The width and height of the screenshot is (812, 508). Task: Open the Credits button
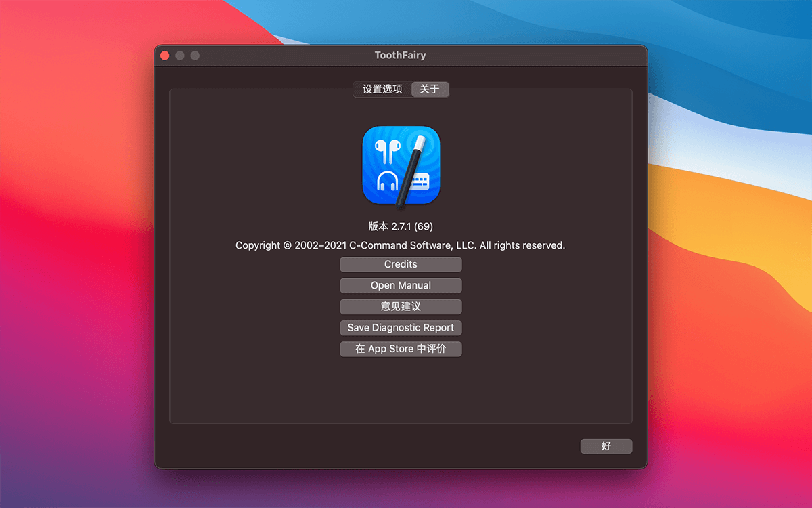point(401,264)
